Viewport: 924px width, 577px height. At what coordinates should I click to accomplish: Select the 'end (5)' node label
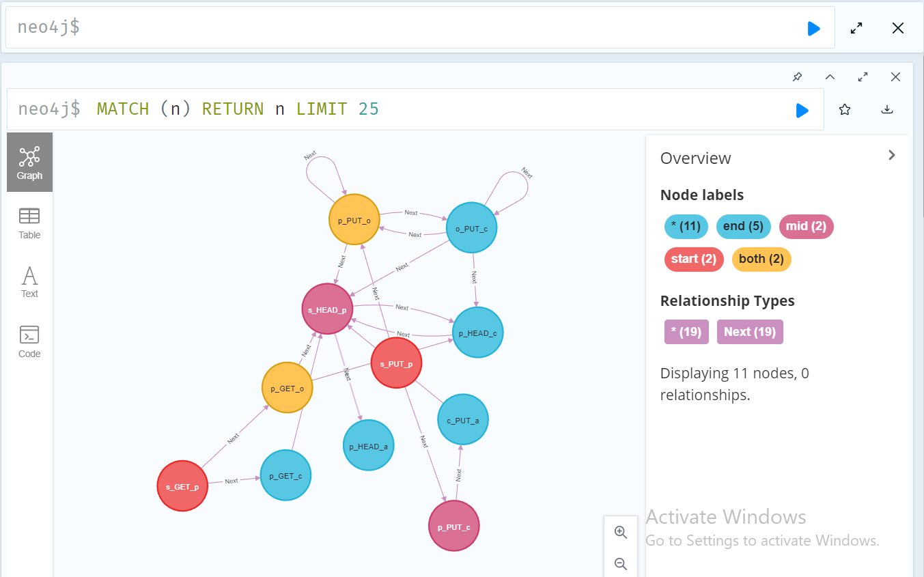pyautogui.click(x=744, y=227)
